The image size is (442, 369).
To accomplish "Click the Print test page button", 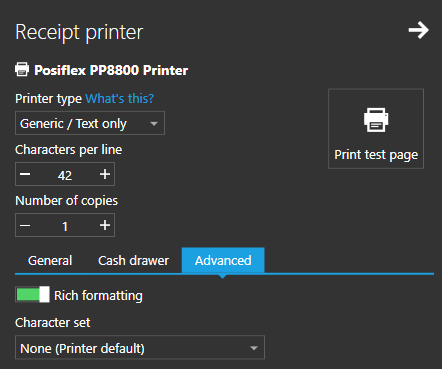I will [x=376, y=129].
